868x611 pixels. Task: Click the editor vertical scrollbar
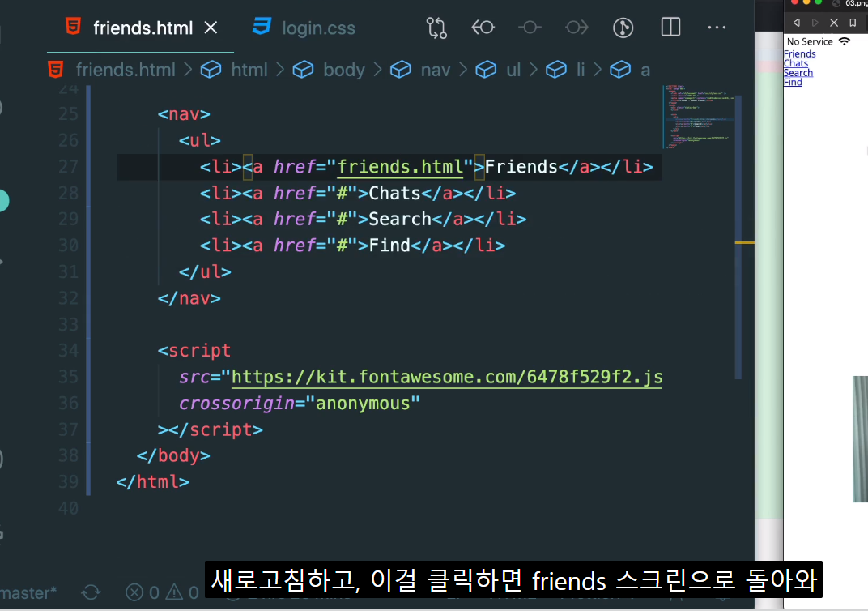[x=738, y=237]
